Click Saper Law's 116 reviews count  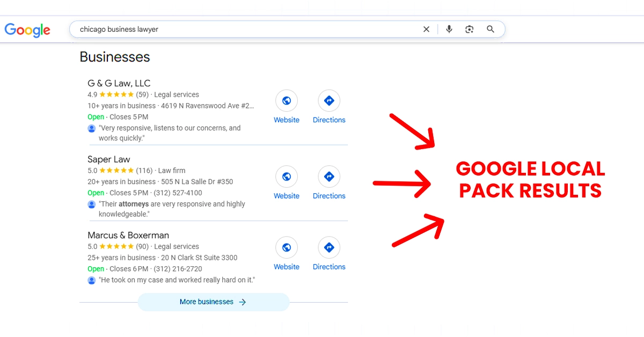(144, 171)
